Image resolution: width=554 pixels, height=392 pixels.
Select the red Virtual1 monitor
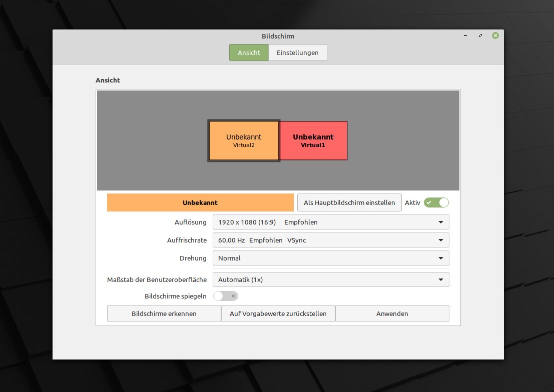pos(313,140)
